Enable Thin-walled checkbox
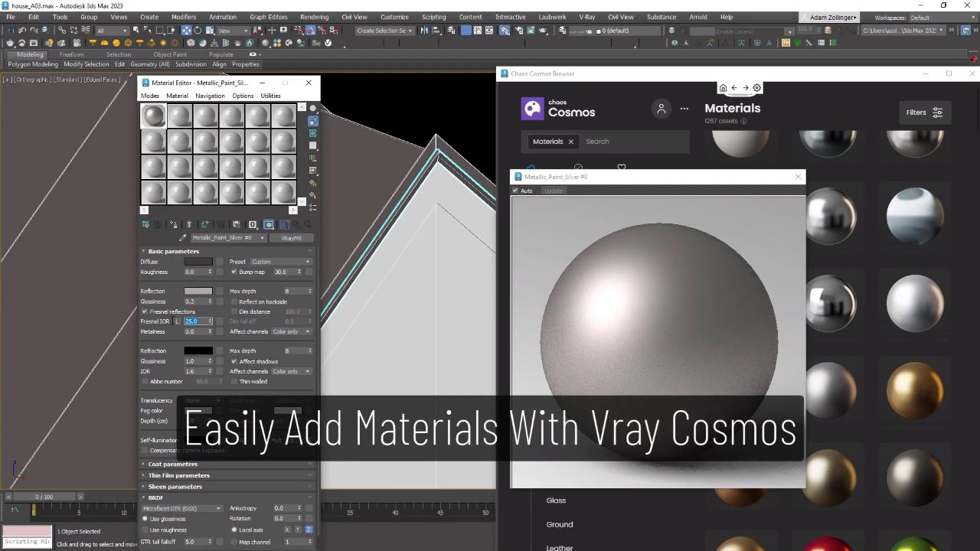Image resolution: width=980 pixels, height=551 pixels. pos(234,381)
